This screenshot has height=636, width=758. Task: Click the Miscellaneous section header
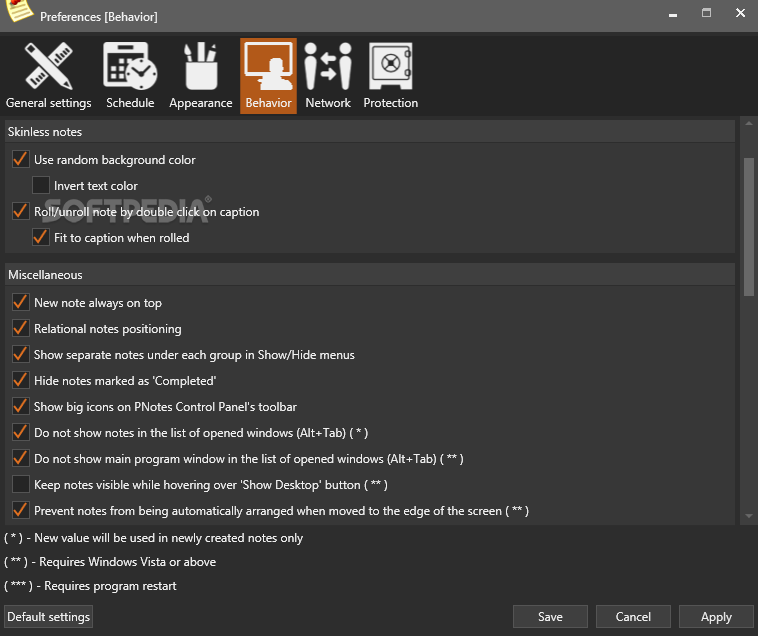click(x=370, y=275)
